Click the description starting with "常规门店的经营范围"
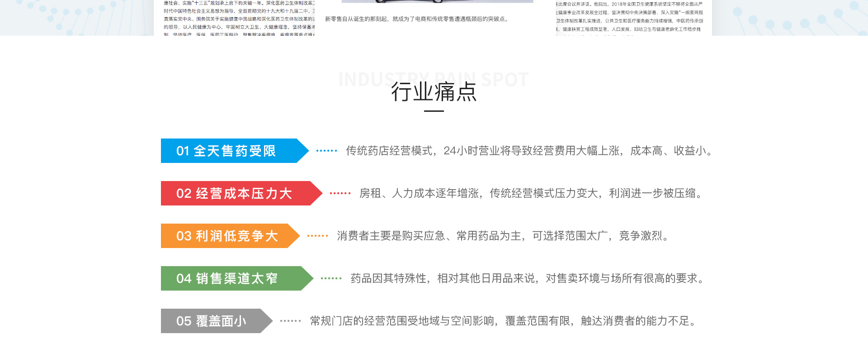This screenshot has width=868, height=339. click(504, 321)
